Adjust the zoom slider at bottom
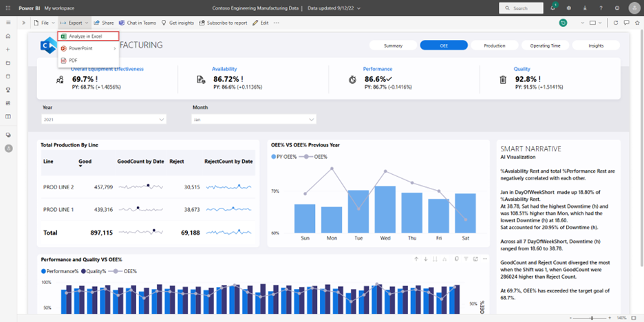Image resolution: width=644 pixels, height=322 pixels. (592, 318)
